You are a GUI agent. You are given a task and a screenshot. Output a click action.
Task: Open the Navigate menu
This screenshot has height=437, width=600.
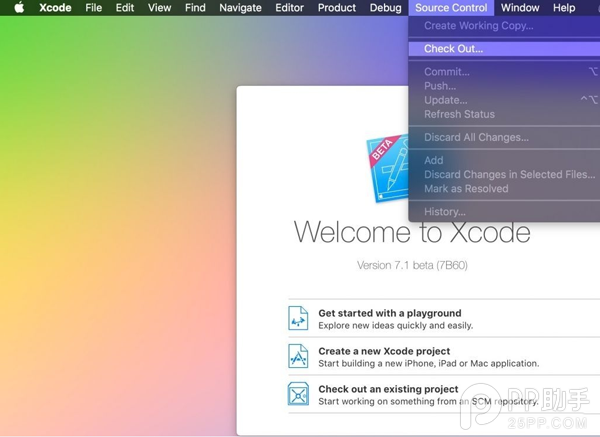[240, 8]
